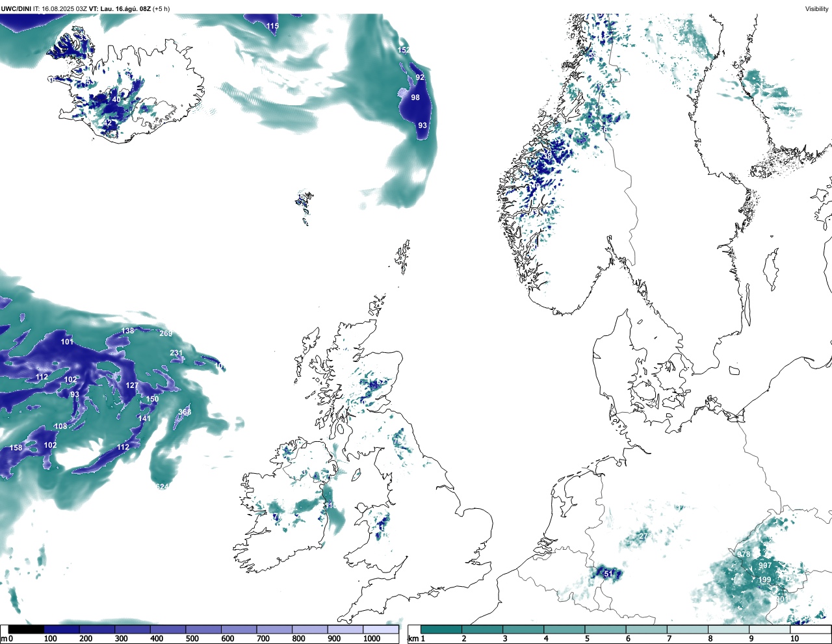832x644 pixels.
Task: Click the '40' value over Iceland
Action: click(x=116, y=99)
